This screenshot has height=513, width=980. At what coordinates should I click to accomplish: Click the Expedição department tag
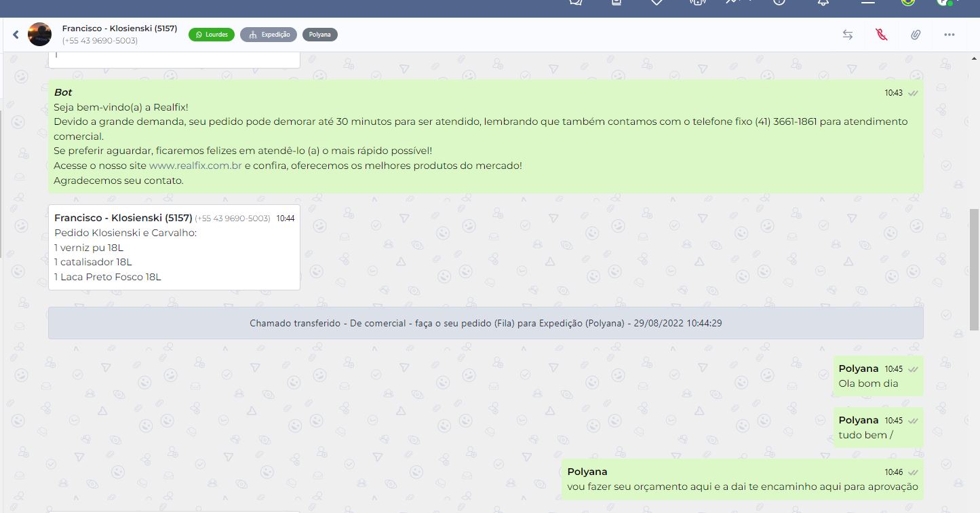coord(269,35)
